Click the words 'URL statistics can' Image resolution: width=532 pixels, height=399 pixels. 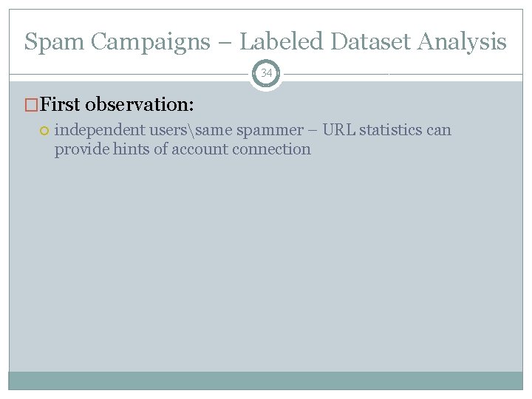pos(386,130)
